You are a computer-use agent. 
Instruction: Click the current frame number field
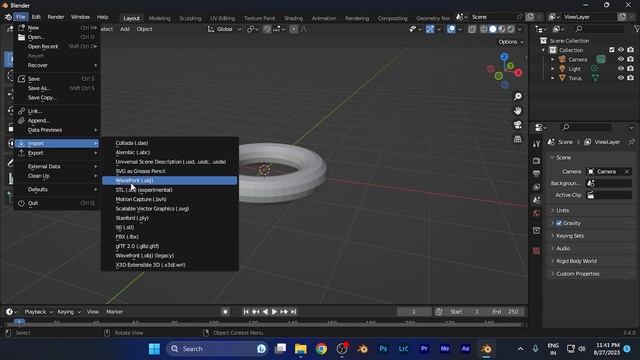click(413, 312)
